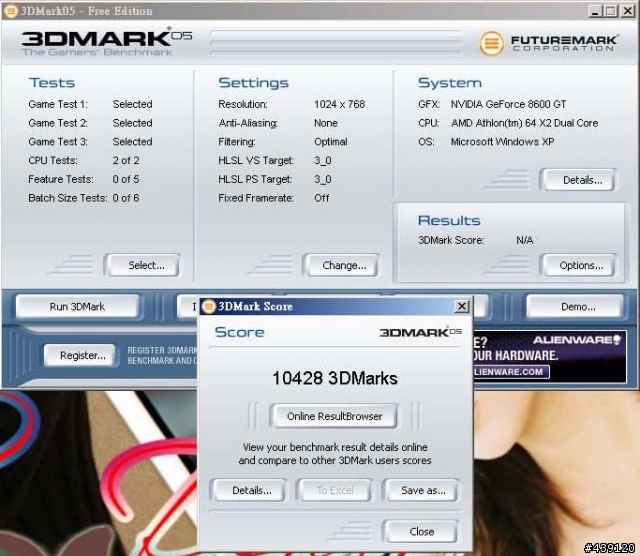Click the Feature Tests '0 of 5' value
Image resolution: width=640 pixels, height=556 pixels.
tap(126, 179)
